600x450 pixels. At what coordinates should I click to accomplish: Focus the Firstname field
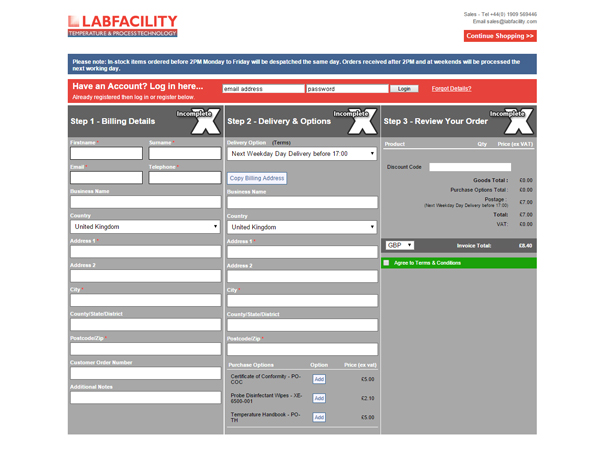pos(106,153)
